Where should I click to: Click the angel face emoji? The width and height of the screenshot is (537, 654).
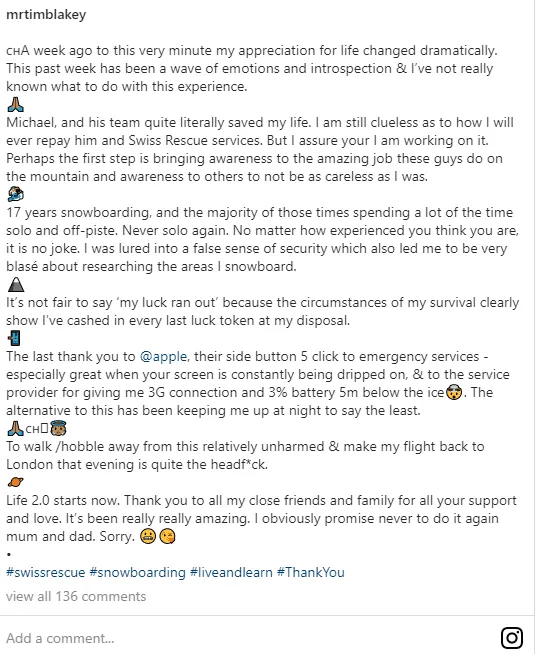point(58,428)
